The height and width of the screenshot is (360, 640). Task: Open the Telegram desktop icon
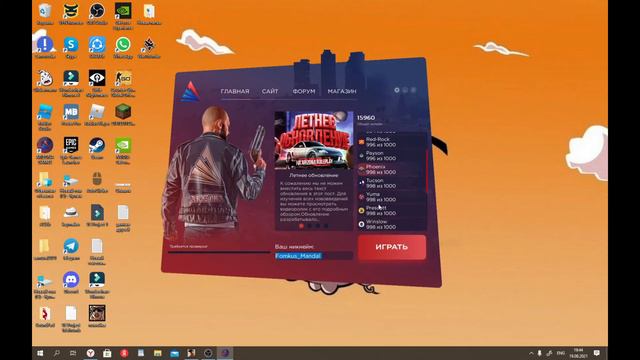(71, 249)
